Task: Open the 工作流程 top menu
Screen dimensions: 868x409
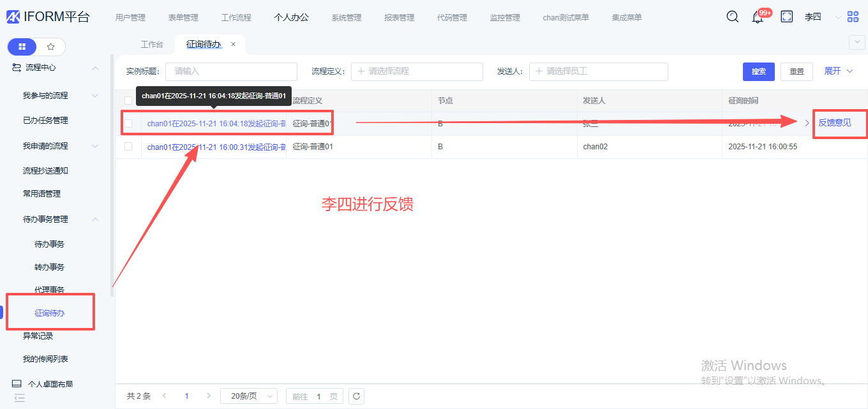Action: point(236,17)
